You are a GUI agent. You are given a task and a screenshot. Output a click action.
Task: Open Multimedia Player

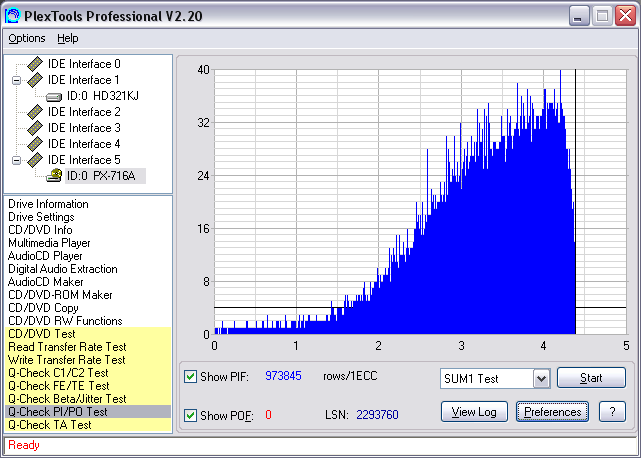coord(49,243)
